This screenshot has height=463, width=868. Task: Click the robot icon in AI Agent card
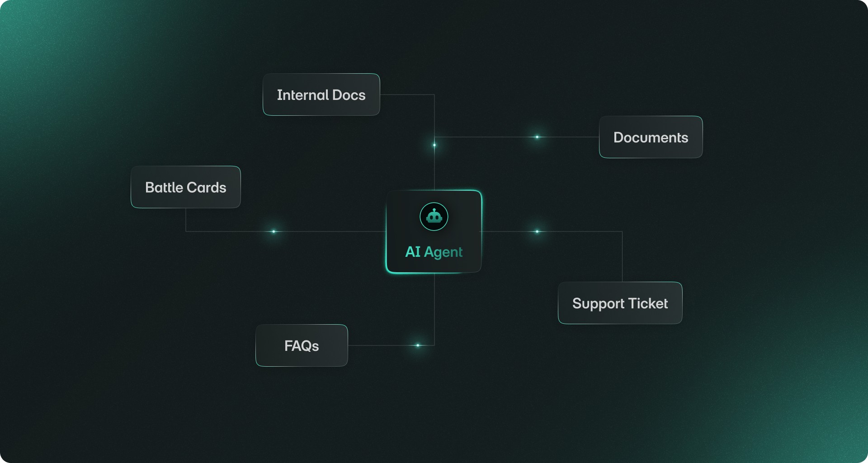(x=434, y=217)
